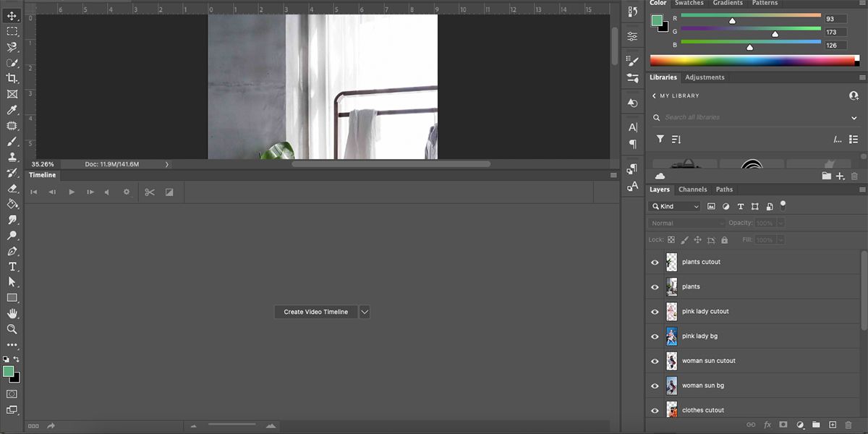Image resolution: width=868 pixels, height=434 pixels.
Task: Hide the clothes cutout layer
Action: (655, 410)
